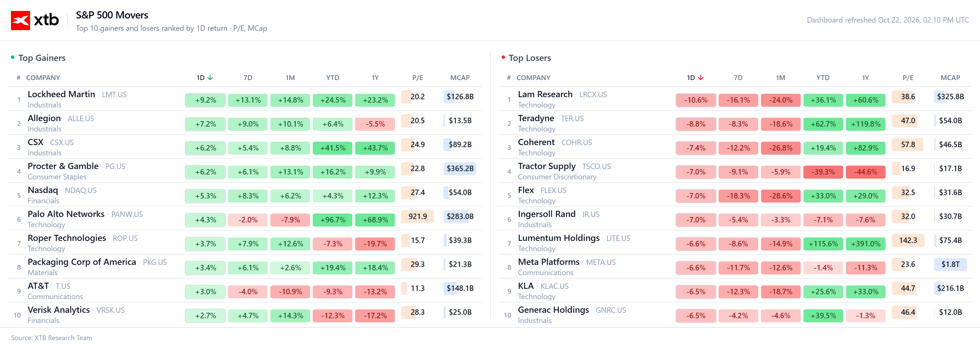Sort Top Gainers by 1D column arrow
This screenshot has width=980, height=347.
pos(210,78)
